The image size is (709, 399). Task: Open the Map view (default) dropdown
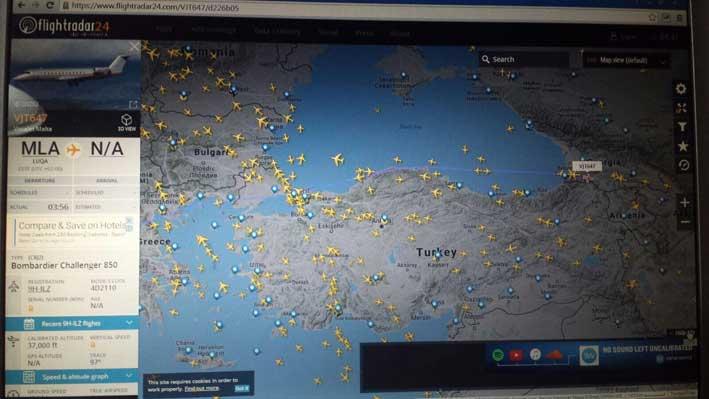click(625, 60)
